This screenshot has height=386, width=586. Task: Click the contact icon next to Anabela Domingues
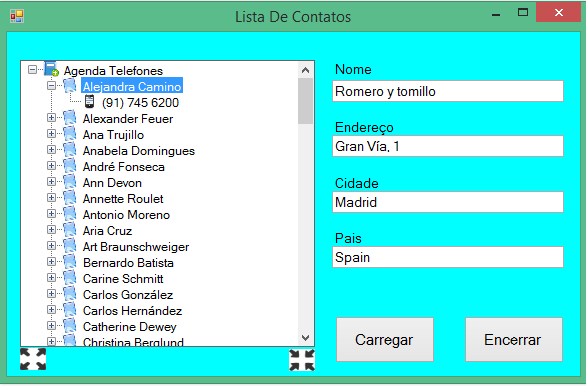coord(70,150)
